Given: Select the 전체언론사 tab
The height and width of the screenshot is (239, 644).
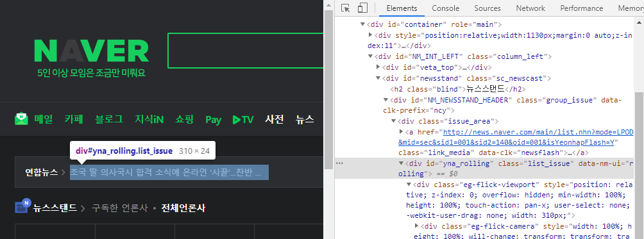Looking at the screenshot, I should pyautogui.click(x=183, y=208).
